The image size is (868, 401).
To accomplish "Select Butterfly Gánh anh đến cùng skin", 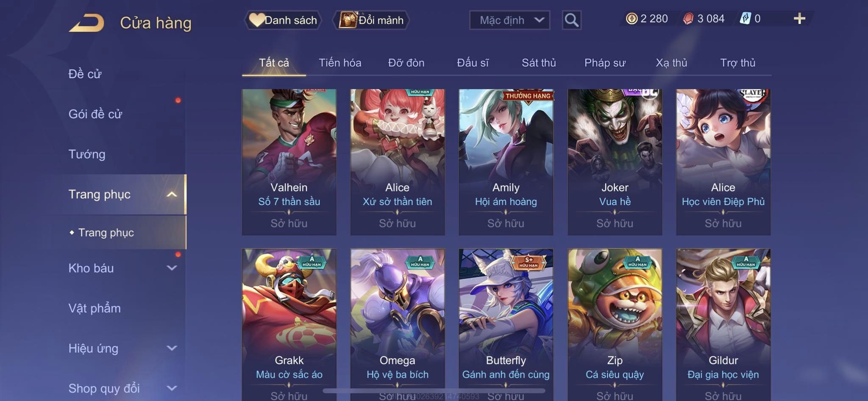I will [x=506, y=324].
